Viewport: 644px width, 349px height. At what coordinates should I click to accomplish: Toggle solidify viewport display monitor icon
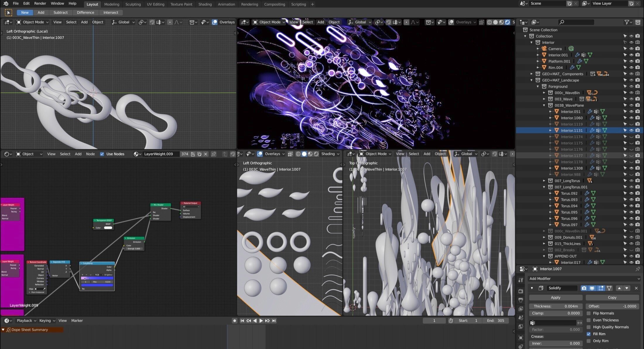point(592,288)
